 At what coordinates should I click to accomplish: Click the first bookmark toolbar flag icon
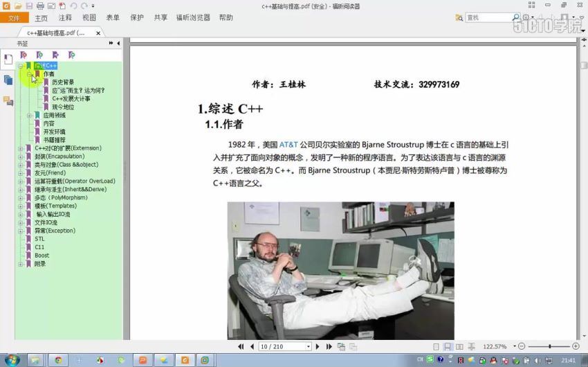pos(24,55)
